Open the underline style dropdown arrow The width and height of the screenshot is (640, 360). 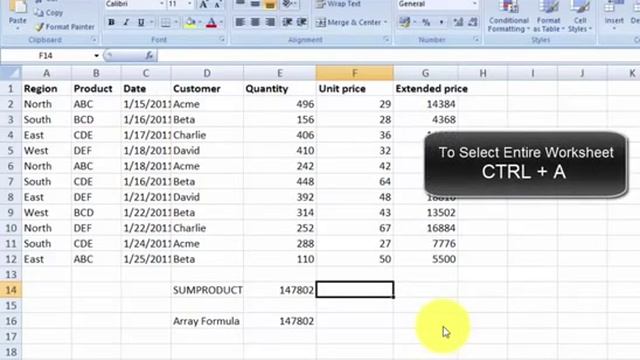[x=152, y=22]
